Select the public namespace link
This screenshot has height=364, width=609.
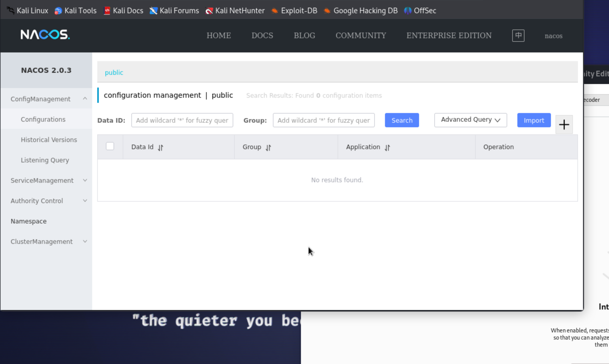114,73
